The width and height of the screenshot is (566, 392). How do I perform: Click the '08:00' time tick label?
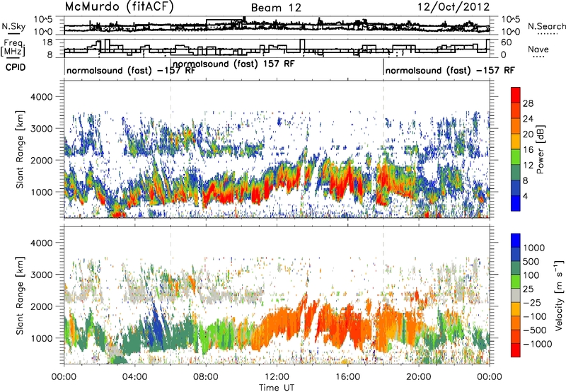click(206, 377)
